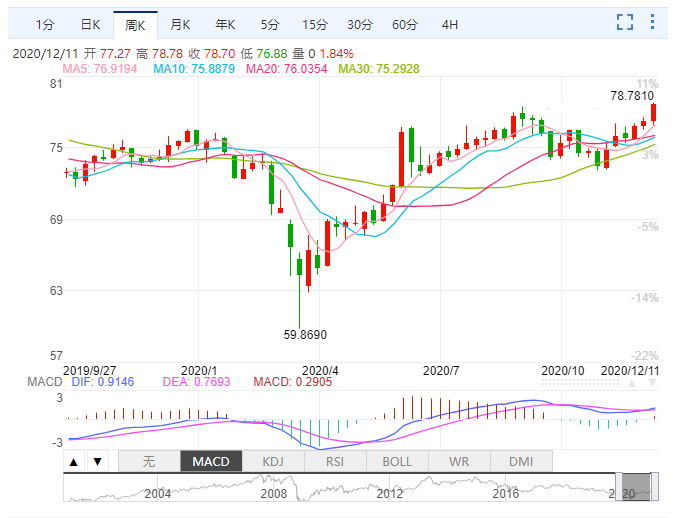Select the 60分 period tab

405,24
